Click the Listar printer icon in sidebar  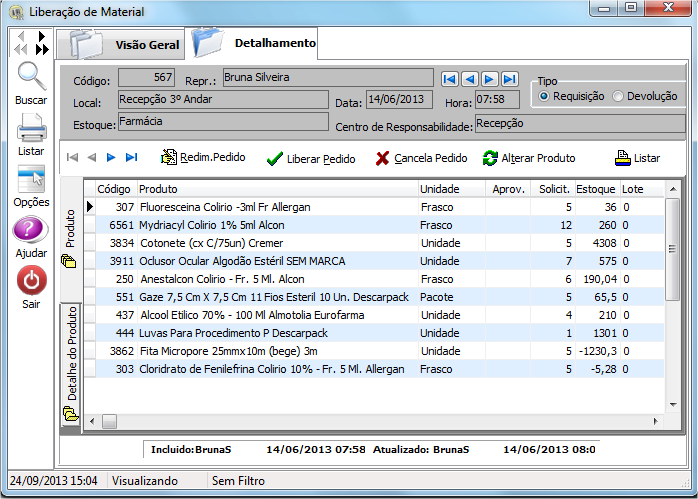(x=31, y=127)
